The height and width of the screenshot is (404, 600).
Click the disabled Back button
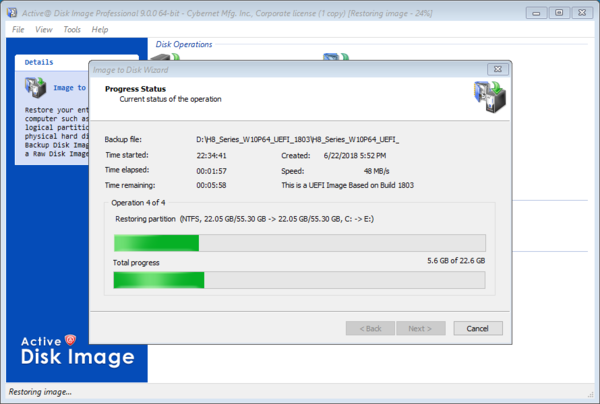(x=370, y=328)
